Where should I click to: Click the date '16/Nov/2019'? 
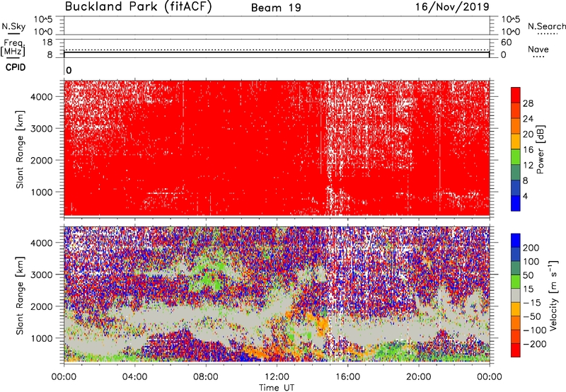point(452,6)
